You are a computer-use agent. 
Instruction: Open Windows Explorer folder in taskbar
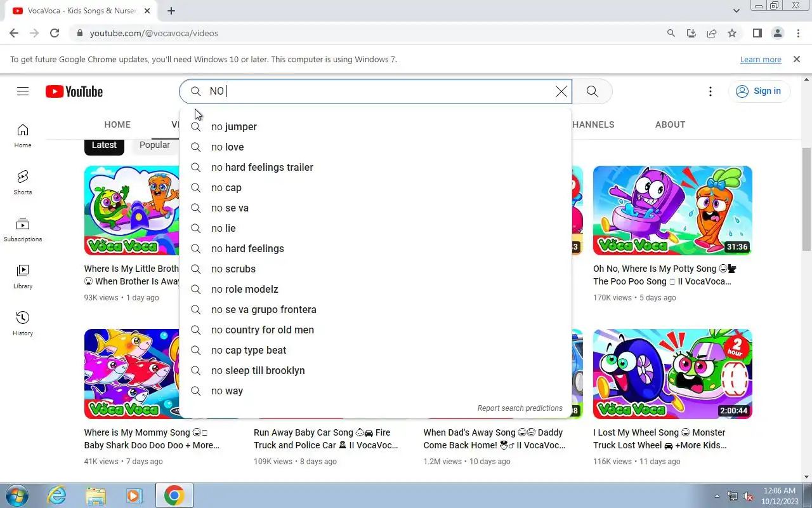point(96,495)
